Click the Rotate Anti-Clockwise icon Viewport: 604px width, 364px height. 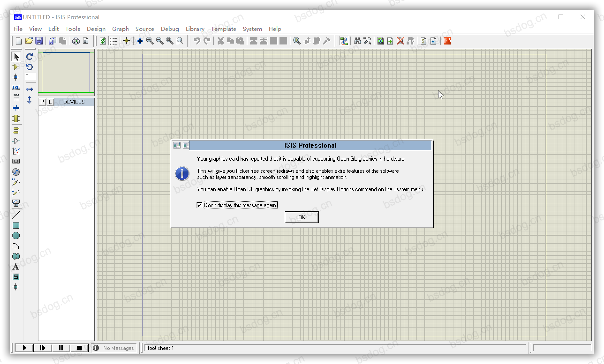[29, 67]
